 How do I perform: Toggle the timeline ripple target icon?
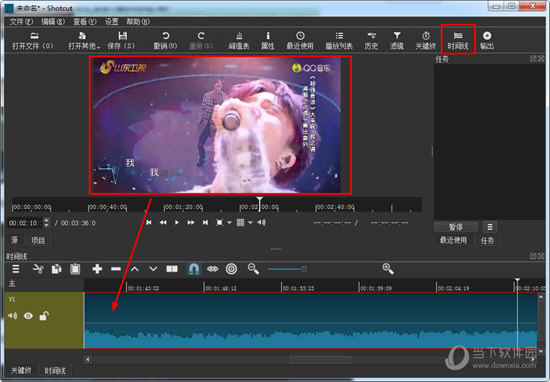pyautogui.click(x=232, y=269)
